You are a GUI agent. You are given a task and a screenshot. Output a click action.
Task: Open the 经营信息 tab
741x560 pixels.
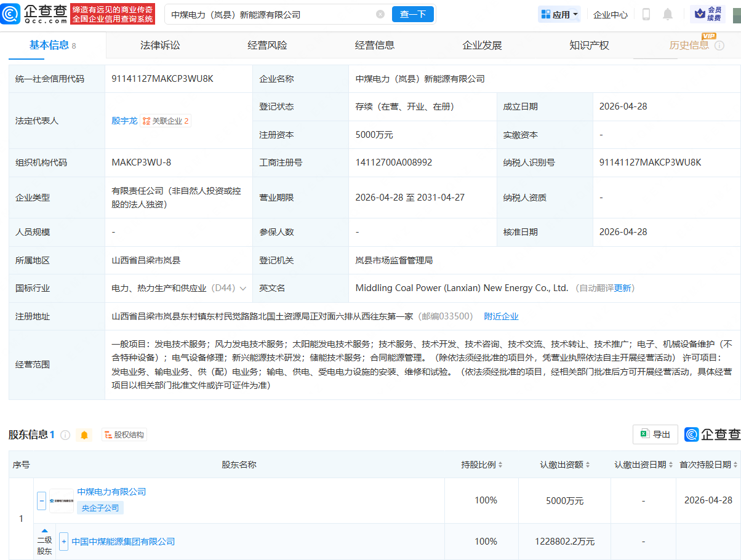click(375, 45)
